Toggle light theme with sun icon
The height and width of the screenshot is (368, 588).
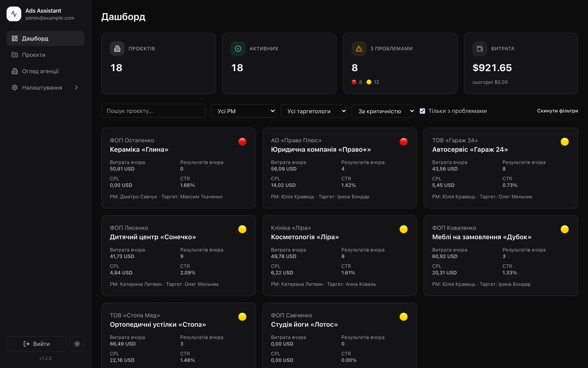point(77,344)
